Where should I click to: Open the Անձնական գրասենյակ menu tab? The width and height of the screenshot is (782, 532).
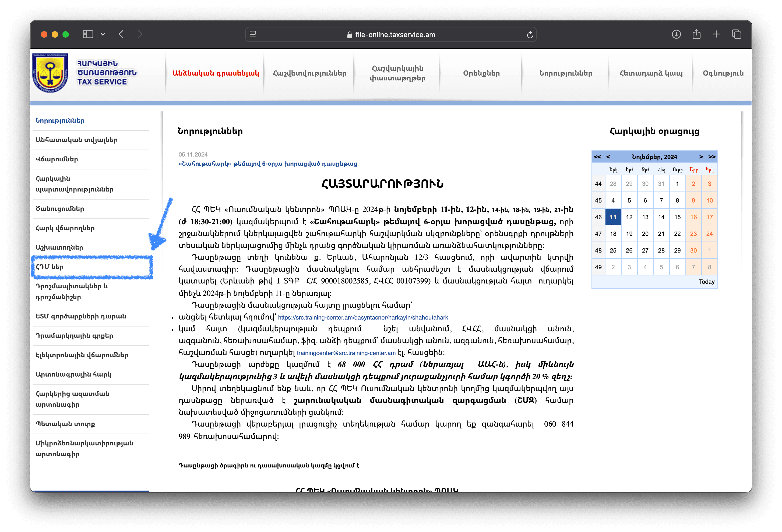[215, 73]
